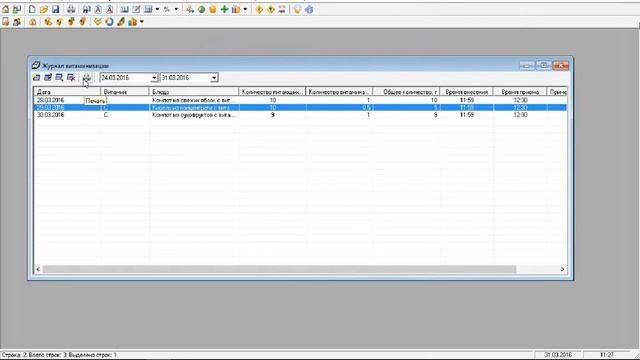Click the people icon in the second toolbar row
The height and width of the screenshot is (360, 640).
coord(17,22)
